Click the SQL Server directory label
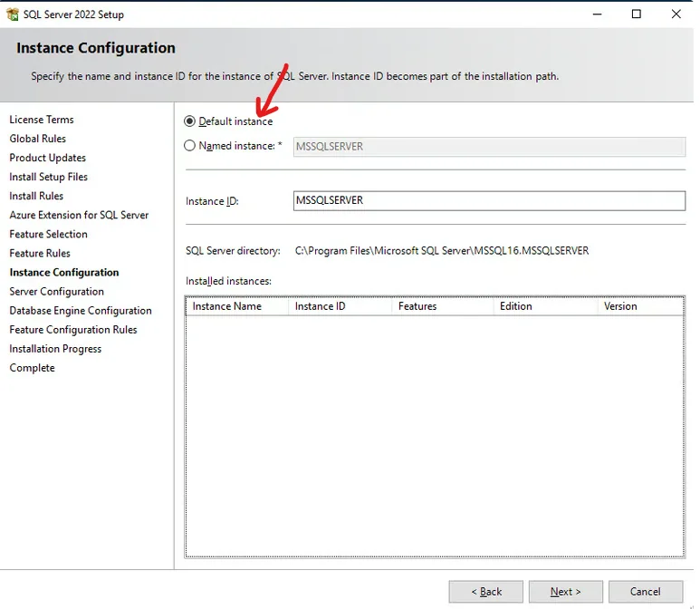This screenshot has height=609, width=700. pyautogui.click(x=233, y=251)
